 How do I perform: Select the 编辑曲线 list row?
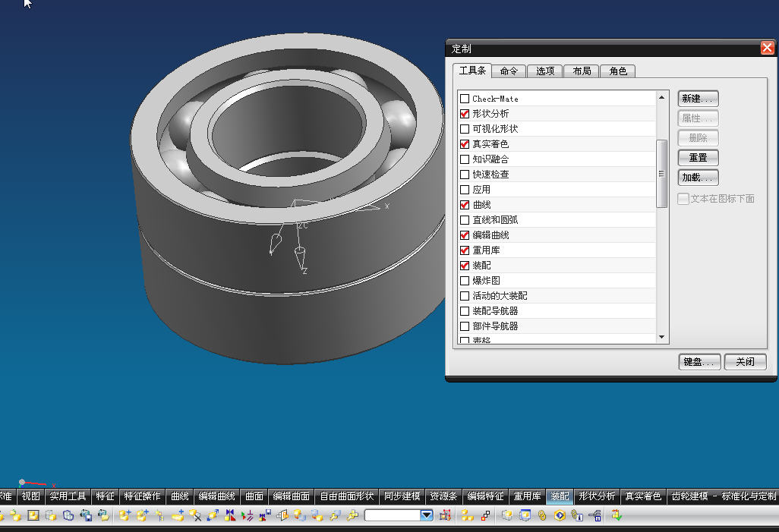pos(557,235)
